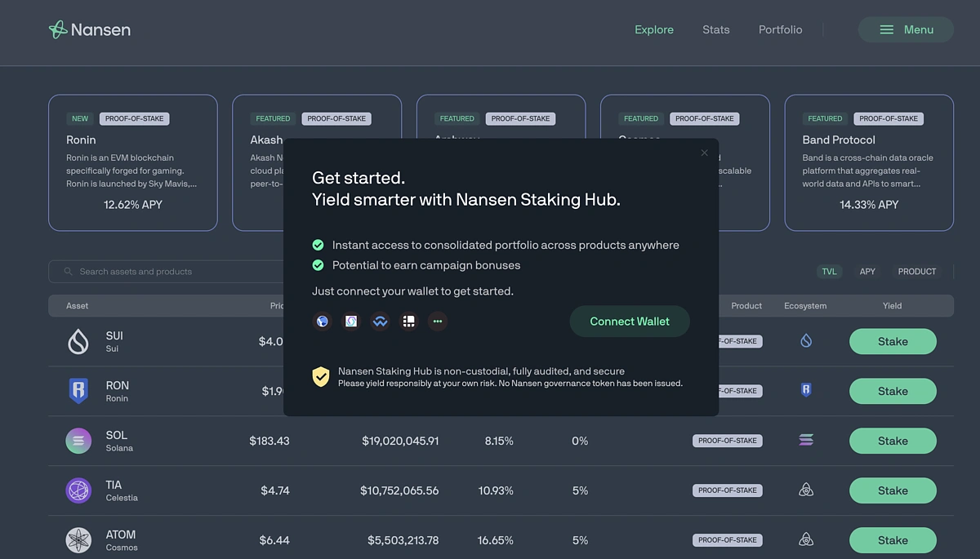Click the Safe wallet square icon
This screenshot has width=980, height=559.
point(351,322)
